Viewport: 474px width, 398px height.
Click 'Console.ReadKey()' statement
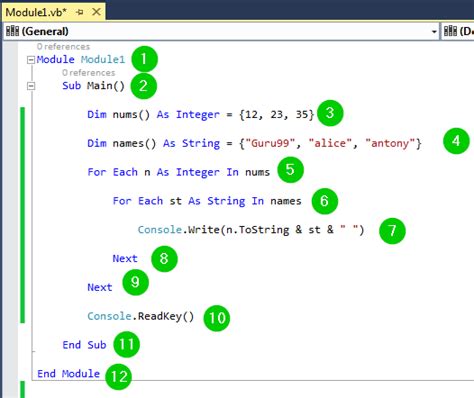(140, 316)
